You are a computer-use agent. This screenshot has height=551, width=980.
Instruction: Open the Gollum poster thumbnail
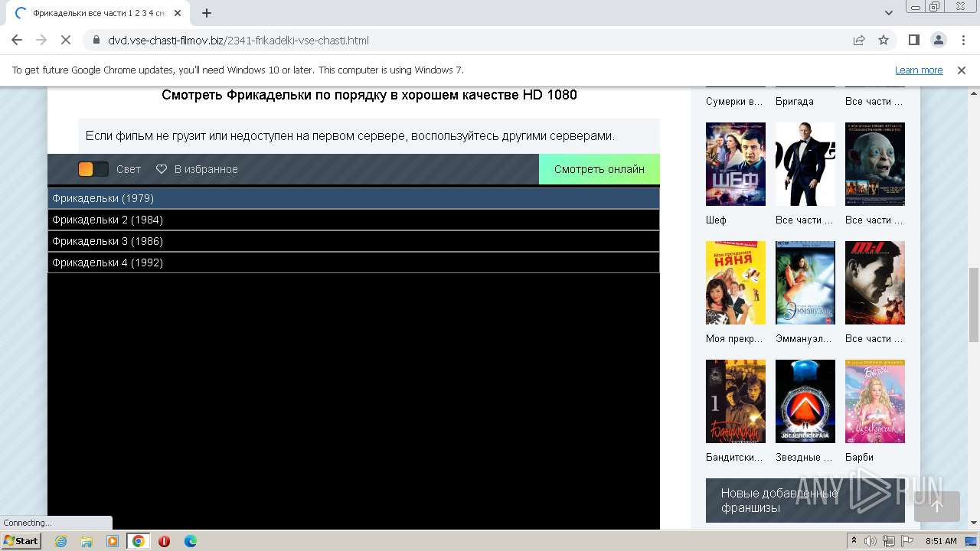tap(875, 164)
